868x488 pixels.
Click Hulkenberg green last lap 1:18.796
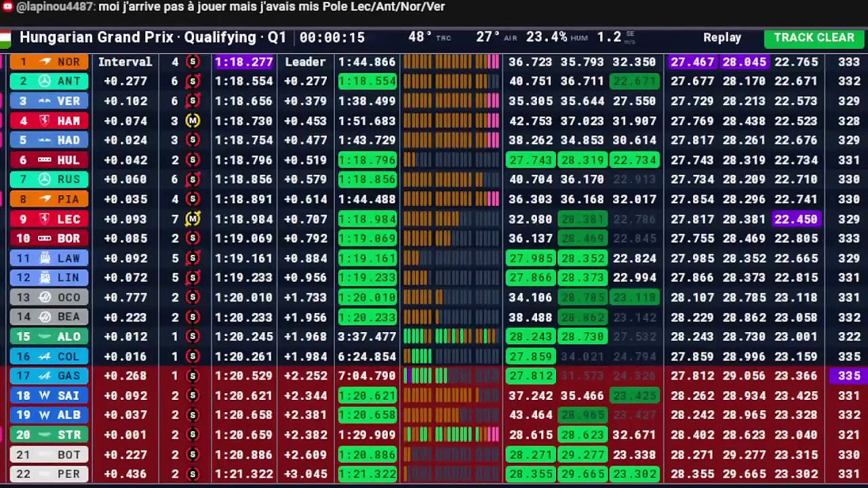click(367, 160)
